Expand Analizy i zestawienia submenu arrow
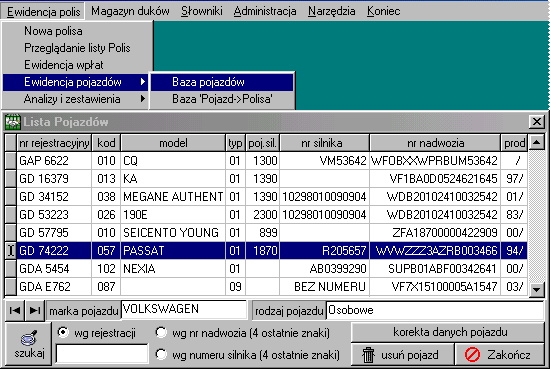550x369 pixels. (x=142, y=99)
